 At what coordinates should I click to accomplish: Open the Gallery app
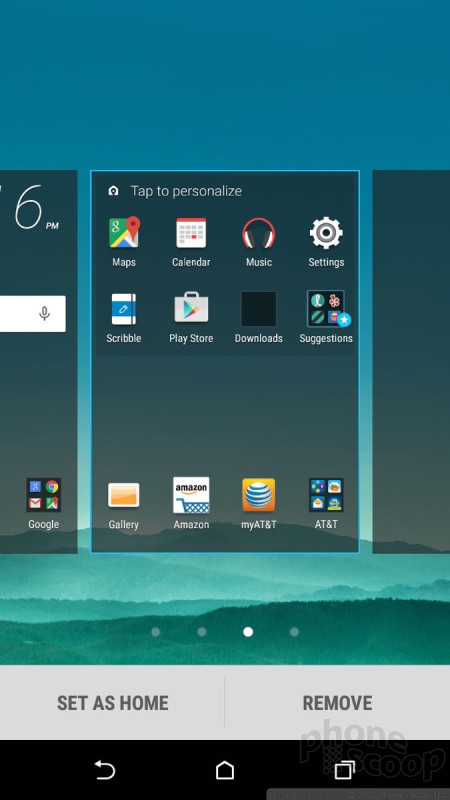(x=123, y=495)
